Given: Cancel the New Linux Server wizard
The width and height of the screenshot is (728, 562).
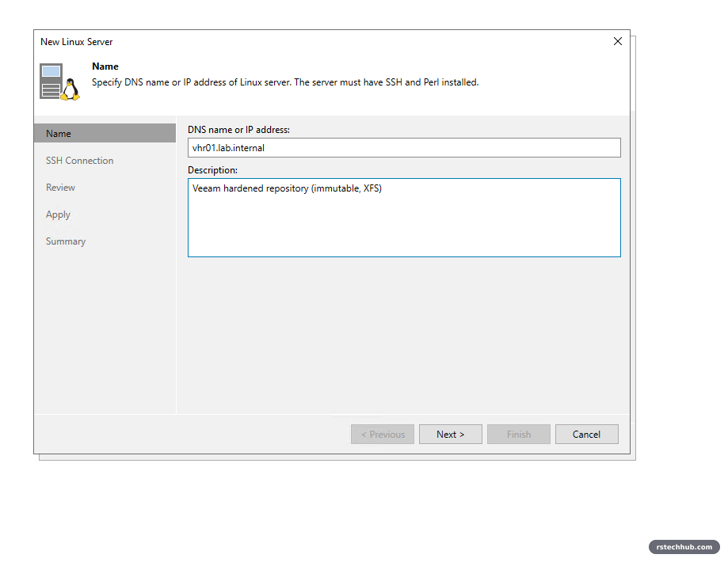Looking at the screenshot, I should coord(586,435).
